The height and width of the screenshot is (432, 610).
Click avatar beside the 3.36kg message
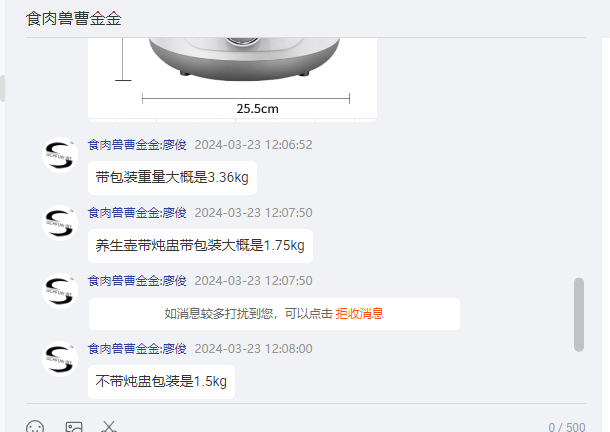[60, 155]
